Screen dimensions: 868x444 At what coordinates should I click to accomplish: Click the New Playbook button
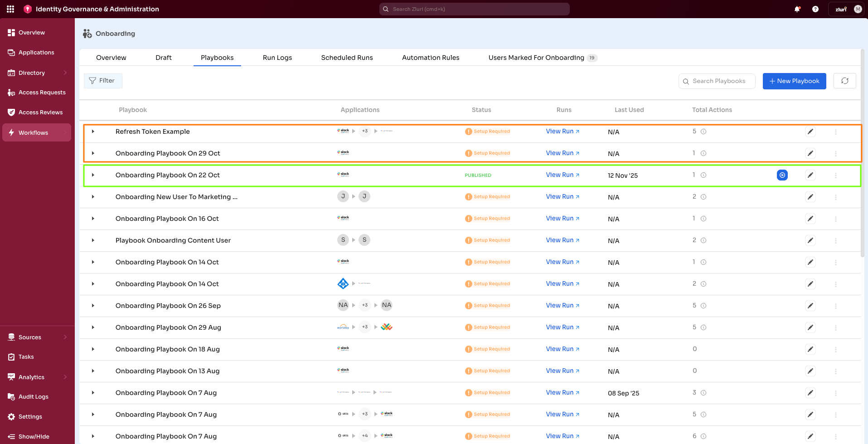pyautogui.click(x=794, y=81)
